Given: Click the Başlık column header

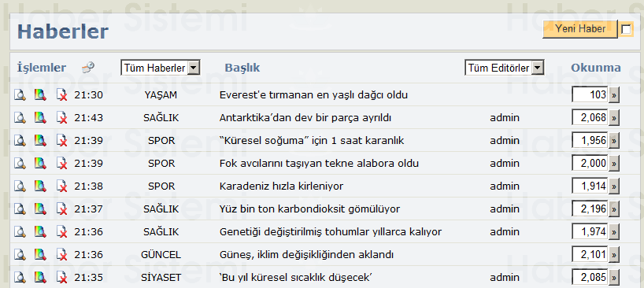Looking at the screenshot, I should click(x=242, y=68).
